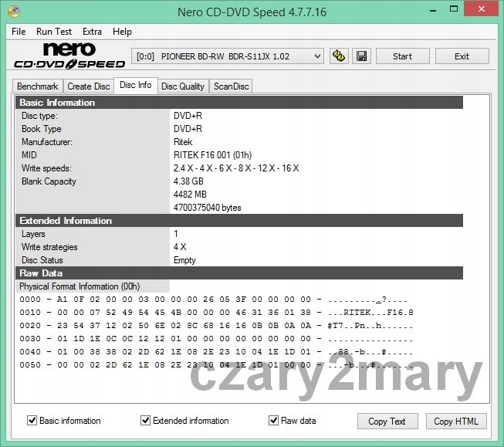Viewport: 504px width, 447px height.
Task: Click the Copy HTML button
Action: (x=456, y=422)
